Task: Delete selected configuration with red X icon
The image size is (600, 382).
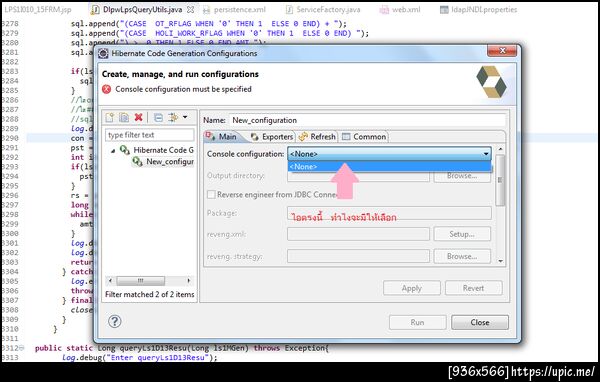Action: click(139, 118)
